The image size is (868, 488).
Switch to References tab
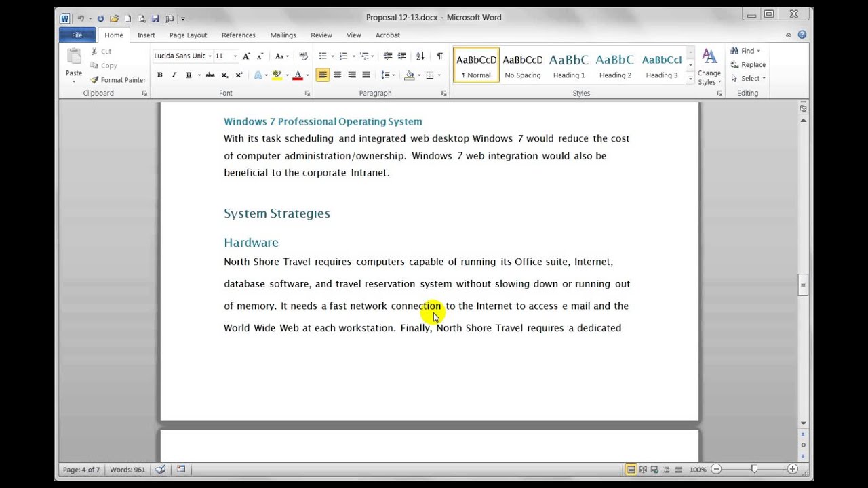tap(239, 35)
